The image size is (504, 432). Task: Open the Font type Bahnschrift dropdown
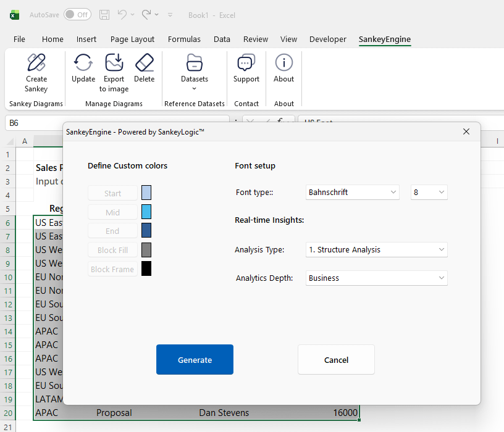point(352,193)
